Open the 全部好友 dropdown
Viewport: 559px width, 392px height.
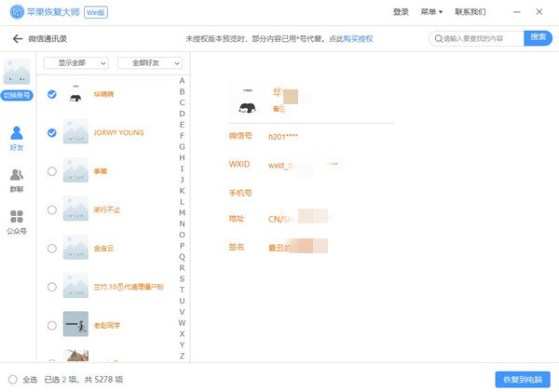150,63
